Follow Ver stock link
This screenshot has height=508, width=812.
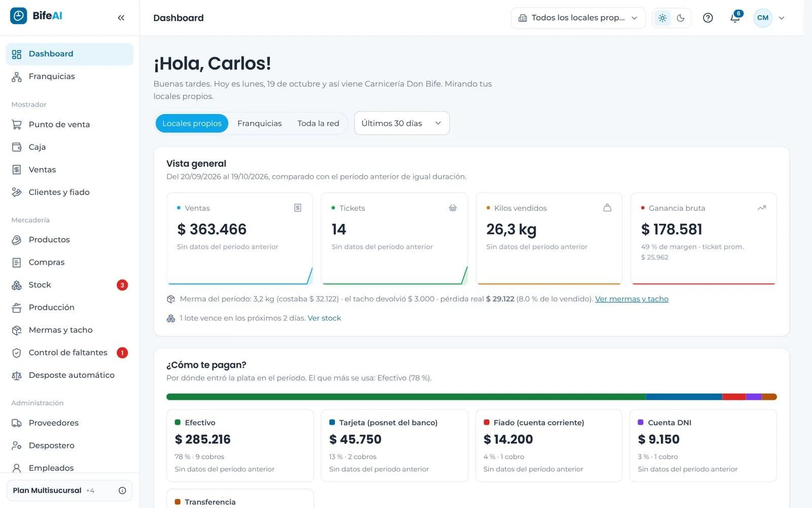[x=324, y=318]
